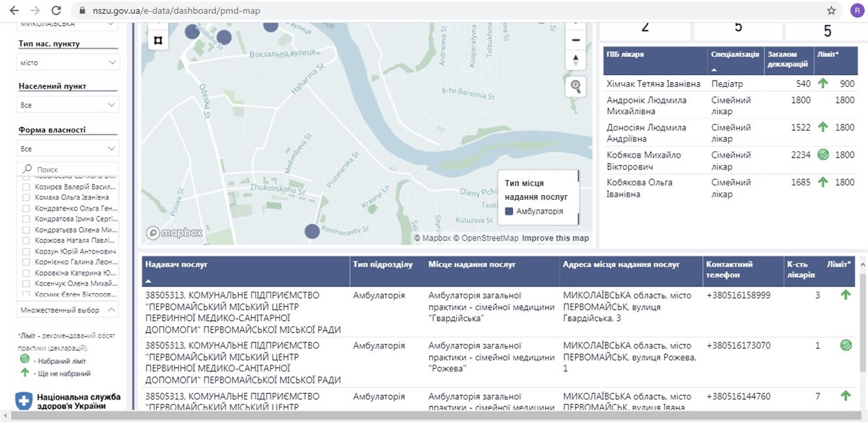Open the Тип нас. пункту dropdown
Screen dimensions: 868x423
point(68,63)
